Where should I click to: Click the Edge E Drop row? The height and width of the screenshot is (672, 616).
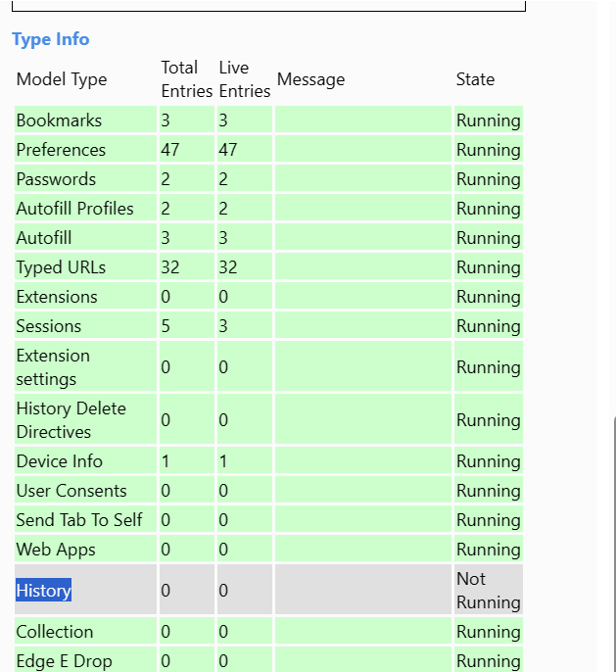(x=64, y=661)
